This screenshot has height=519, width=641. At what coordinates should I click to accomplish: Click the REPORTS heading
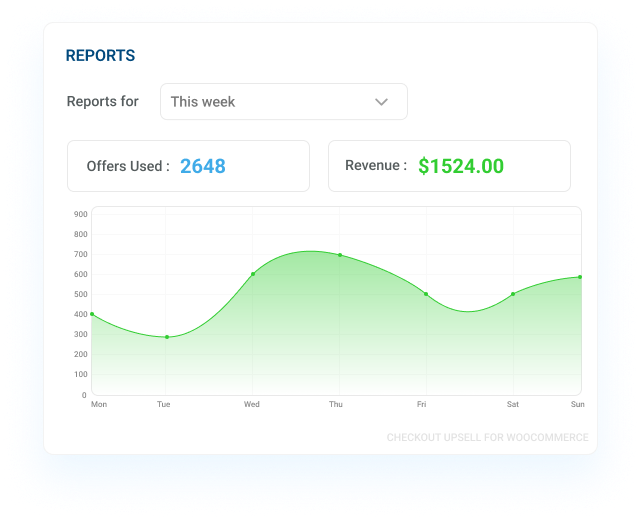click(100, 56)
